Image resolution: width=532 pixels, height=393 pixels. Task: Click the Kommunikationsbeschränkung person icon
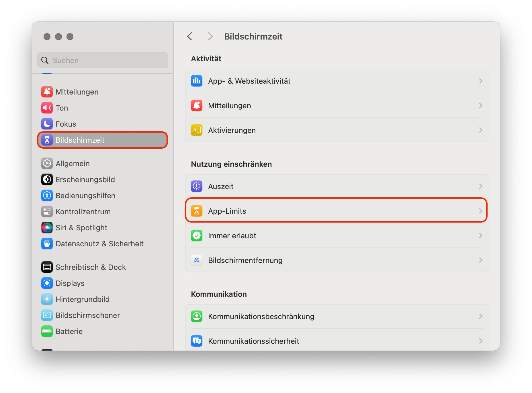(x=197, y=317)
